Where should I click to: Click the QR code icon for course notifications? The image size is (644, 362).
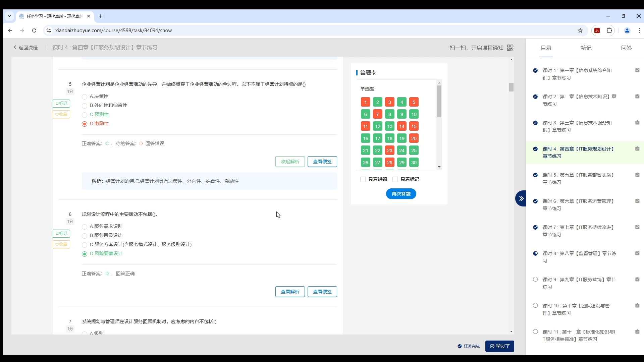click(510, 48)
